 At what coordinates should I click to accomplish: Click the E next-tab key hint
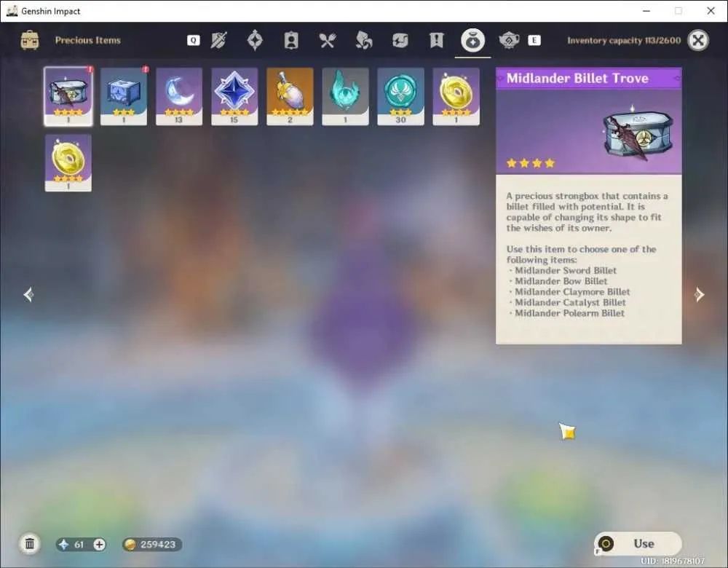point(534,40)
